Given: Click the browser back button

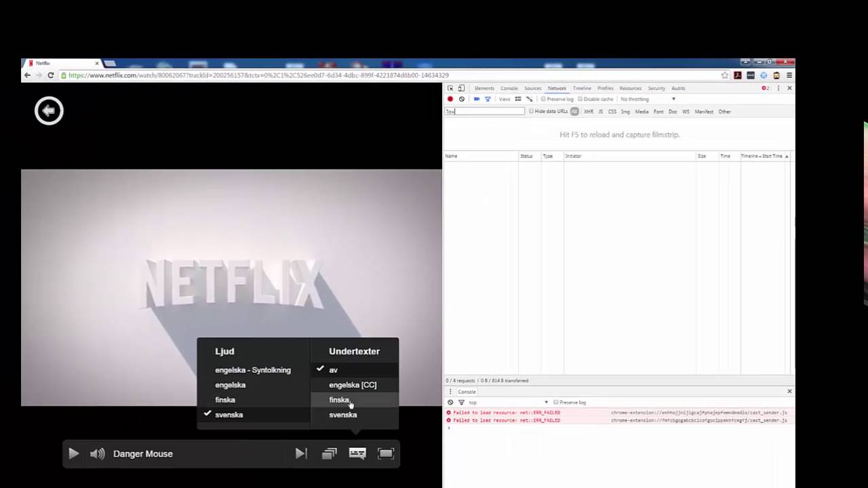Looking at the screenshot, I should pos(27,75).
